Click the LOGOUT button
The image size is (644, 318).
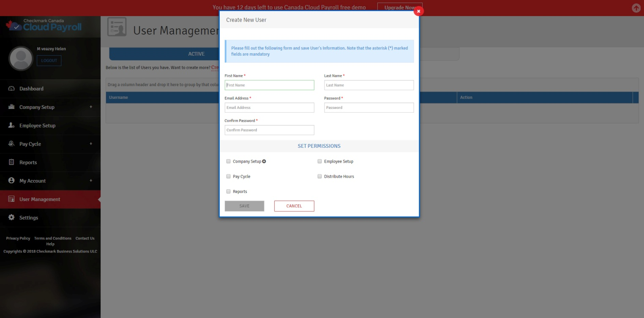49,61
